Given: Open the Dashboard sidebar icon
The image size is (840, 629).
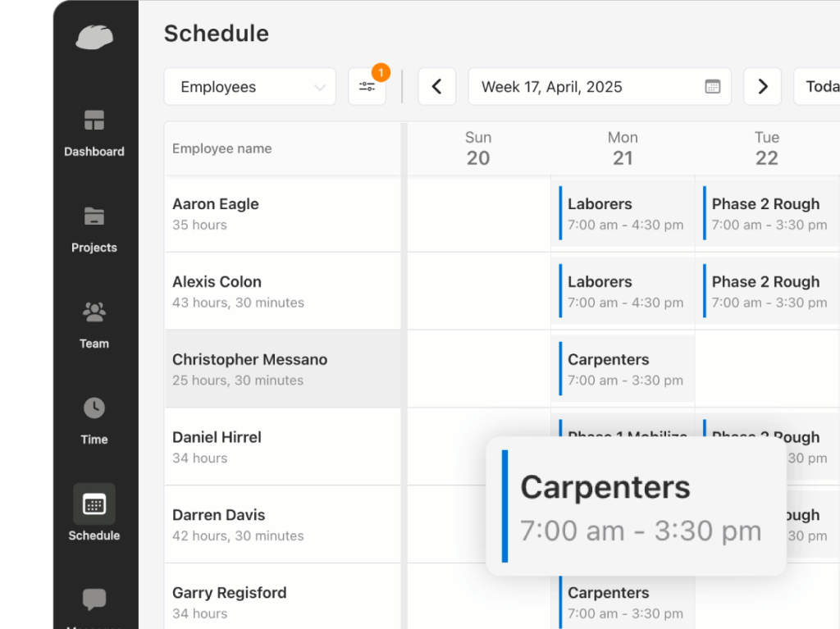Looking at the screenshot, I should (x=94, y=121).
